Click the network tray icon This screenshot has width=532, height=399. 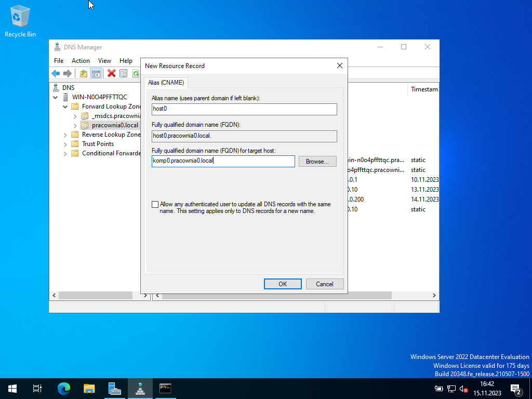pos(451,389)
